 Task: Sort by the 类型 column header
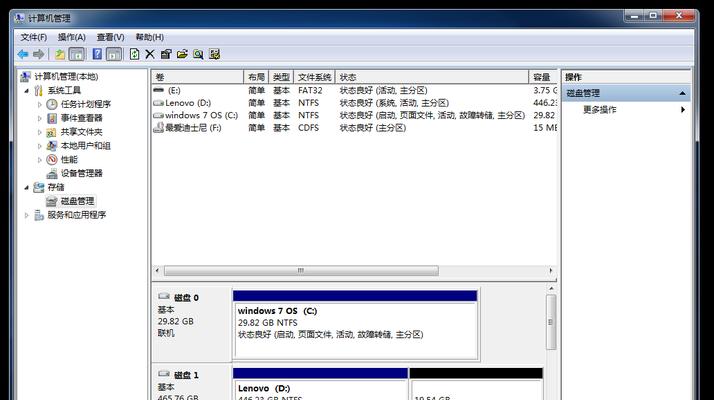point(281,77)
